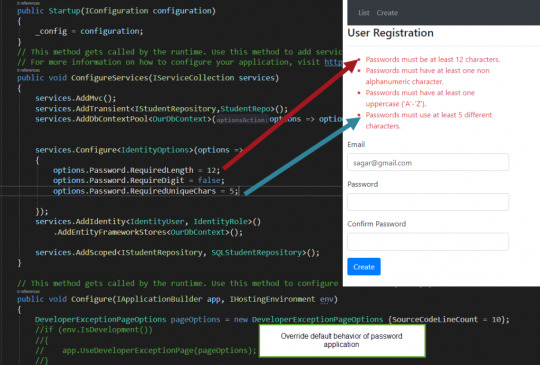This screenshot has width=540, height=365.
Task: Click 'options.Password.RequiredLength = 12;' line
Action: pos(136,170)
